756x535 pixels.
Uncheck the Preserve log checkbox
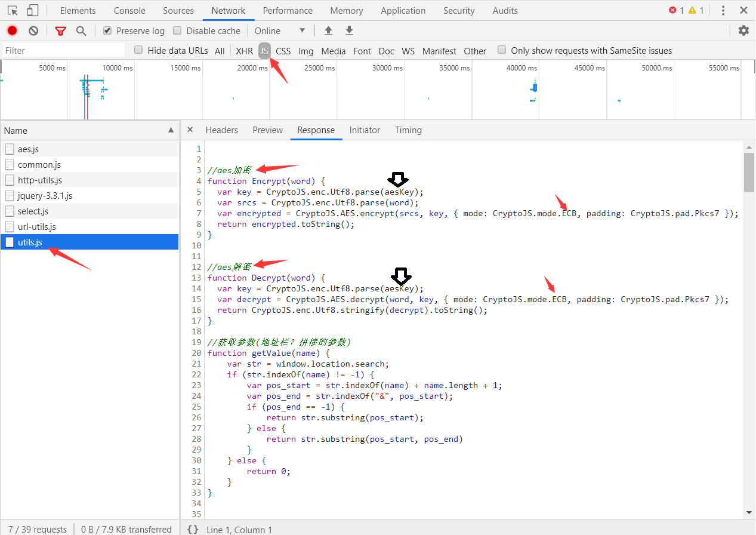107,30
